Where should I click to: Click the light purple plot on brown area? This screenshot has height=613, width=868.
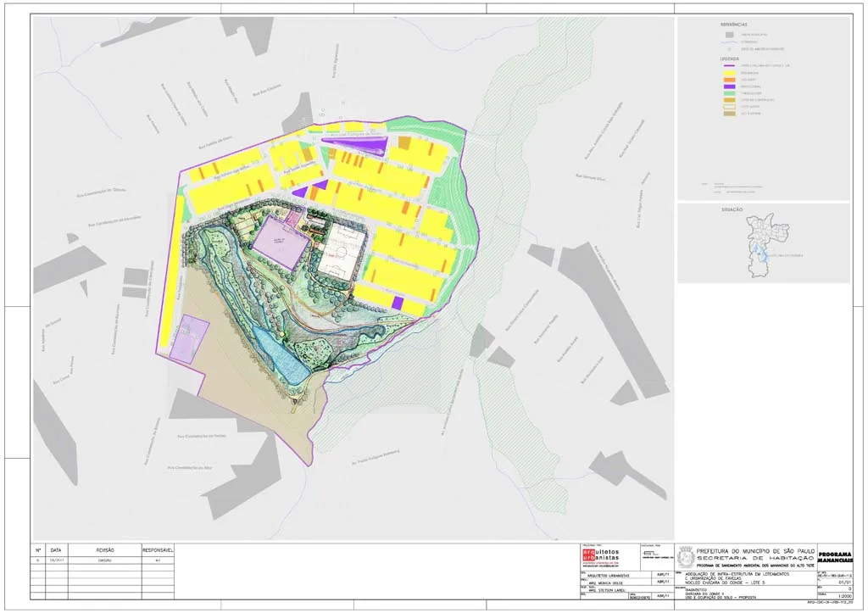point(188,339)
